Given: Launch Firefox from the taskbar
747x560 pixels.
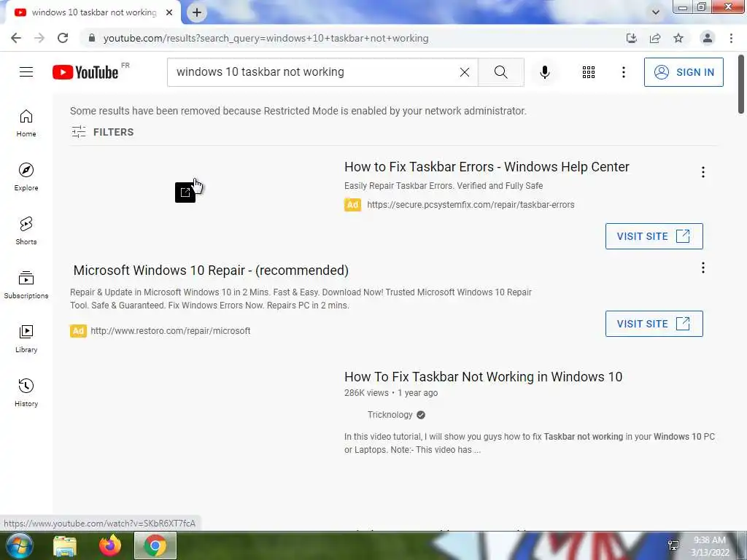Looking at the screenshot, I should pos(110,545).
